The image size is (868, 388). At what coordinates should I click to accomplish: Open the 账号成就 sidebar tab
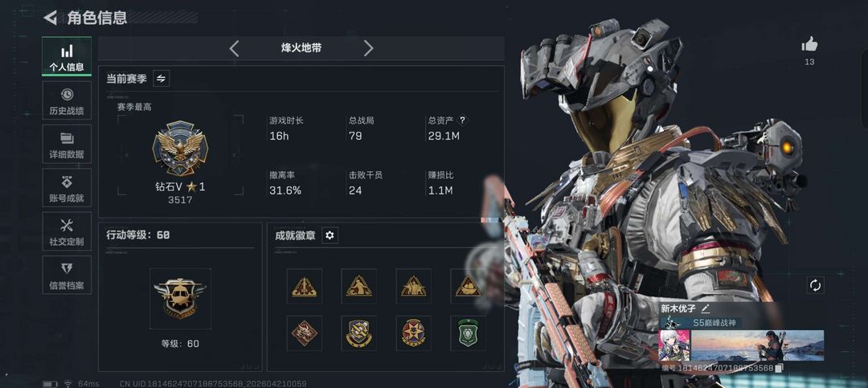click(x=67, y=188)
